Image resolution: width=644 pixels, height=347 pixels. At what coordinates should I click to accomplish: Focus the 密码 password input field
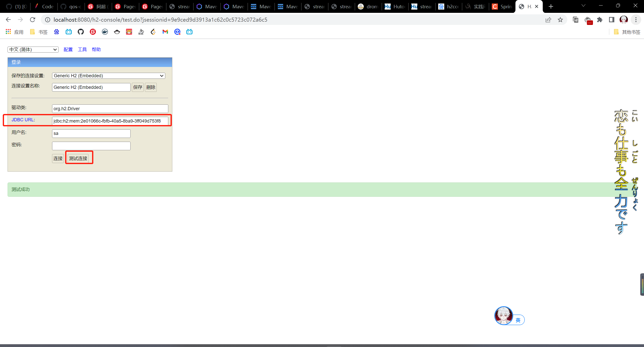point(91,146)
